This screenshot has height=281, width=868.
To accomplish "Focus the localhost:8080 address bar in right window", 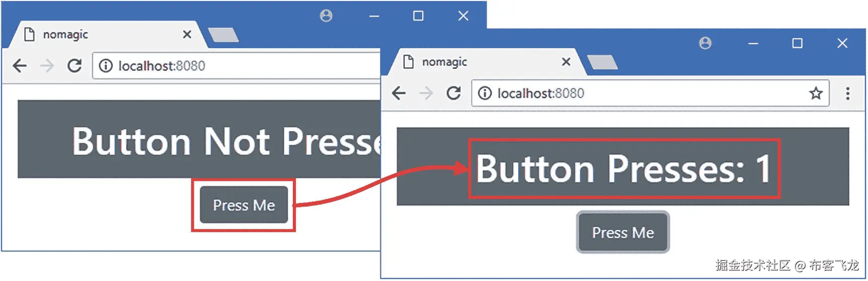I will [x=650, y=93].
